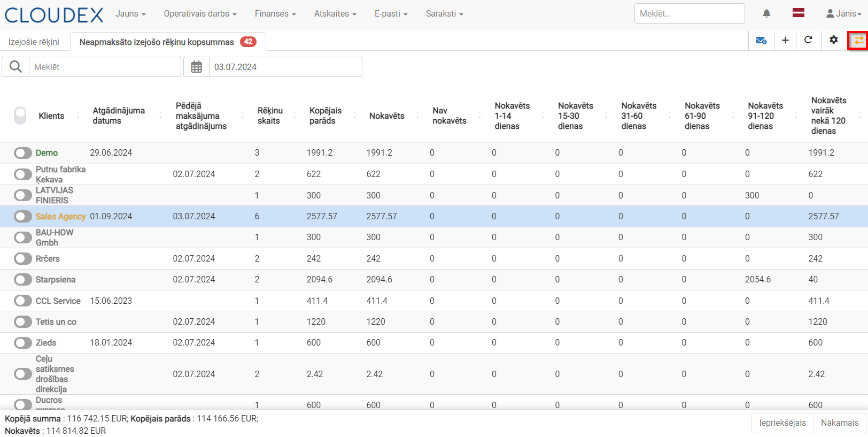
Task: Open the Jānis user menu
Action: (x=843, y=14)
